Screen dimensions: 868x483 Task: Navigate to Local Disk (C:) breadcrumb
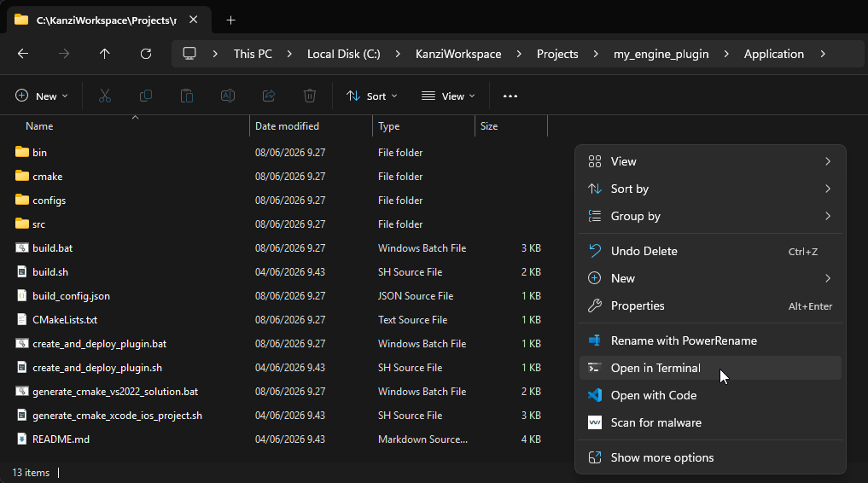pos(344,54)
